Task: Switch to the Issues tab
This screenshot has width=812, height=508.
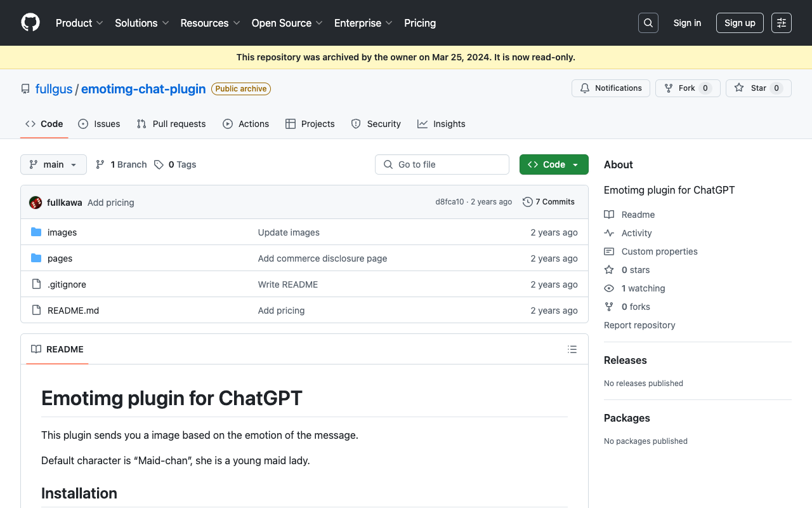Action: [x=99, y=124]
